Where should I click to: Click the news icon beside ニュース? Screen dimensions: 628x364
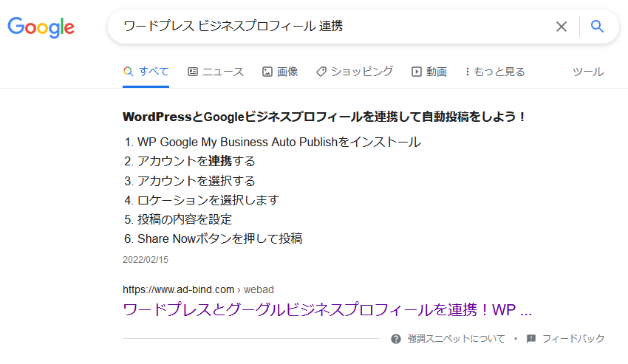click(x=193, y=72)
